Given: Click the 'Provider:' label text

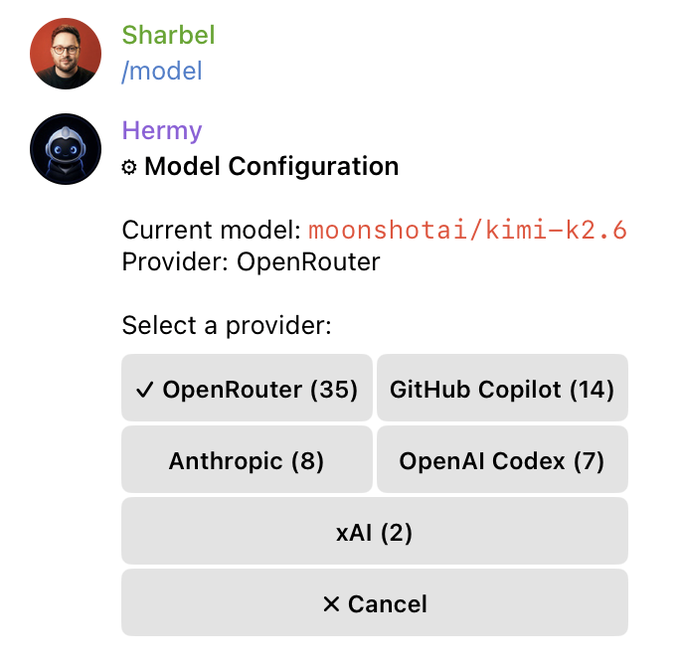Looking at the screenshot, I should [175, 262].
